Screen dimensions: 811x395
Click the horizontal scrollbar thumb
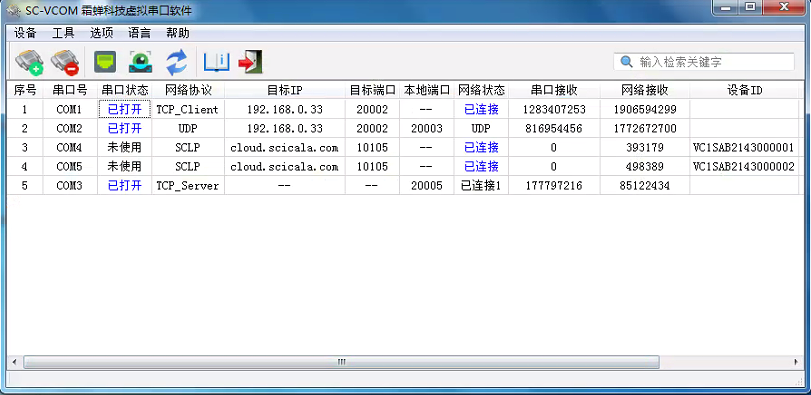(341, 362)
